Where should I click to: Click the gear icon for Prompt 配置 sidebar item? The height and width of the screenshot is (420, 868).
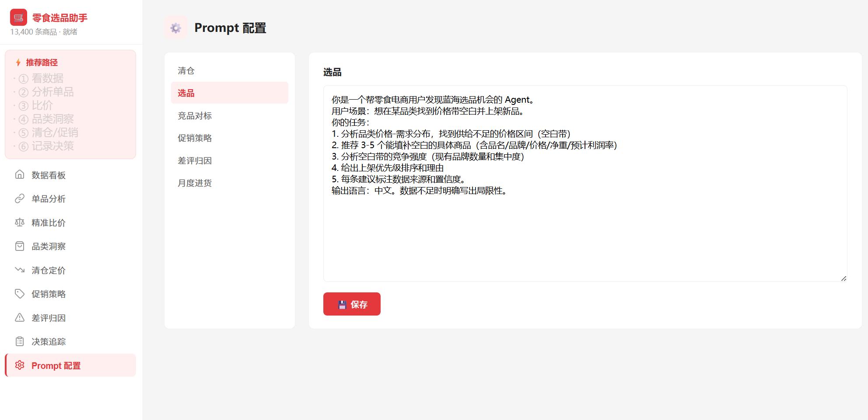(20, 365)
